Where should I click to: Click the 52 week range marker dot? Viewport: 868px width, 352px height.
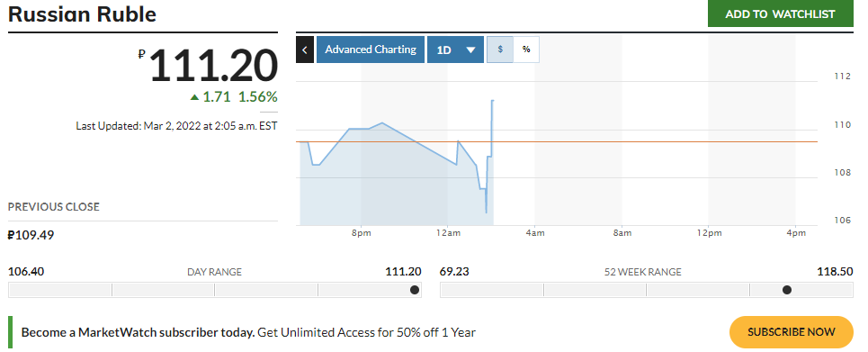point(787,290)
